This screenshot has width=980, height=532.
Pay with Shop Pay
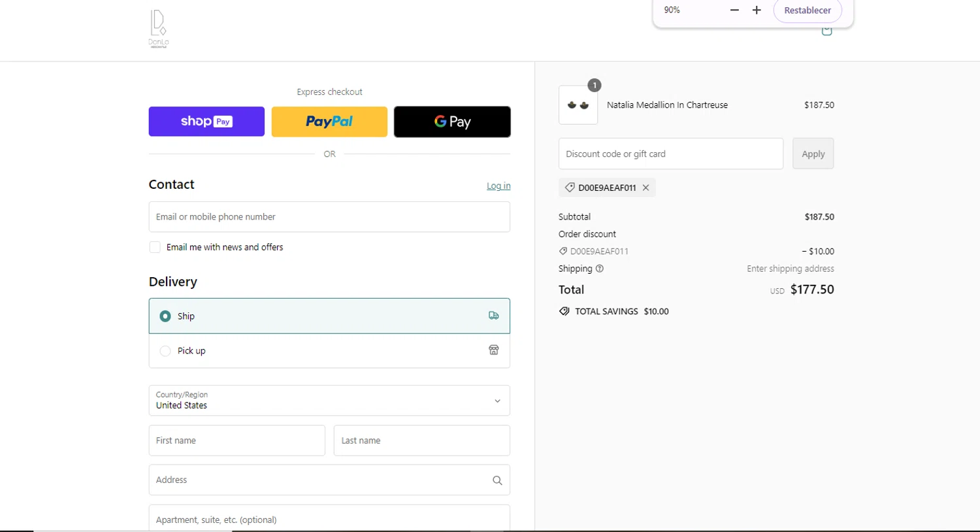click(206, 122)
